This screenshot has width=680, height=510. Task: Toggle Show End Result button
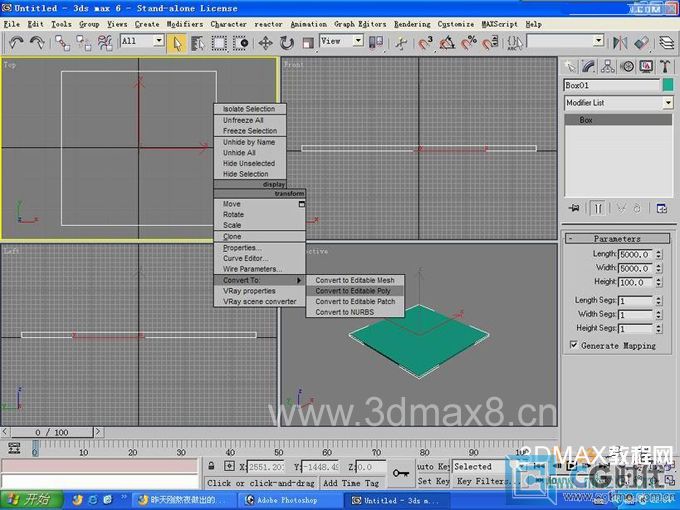click(x=598, y=209)
